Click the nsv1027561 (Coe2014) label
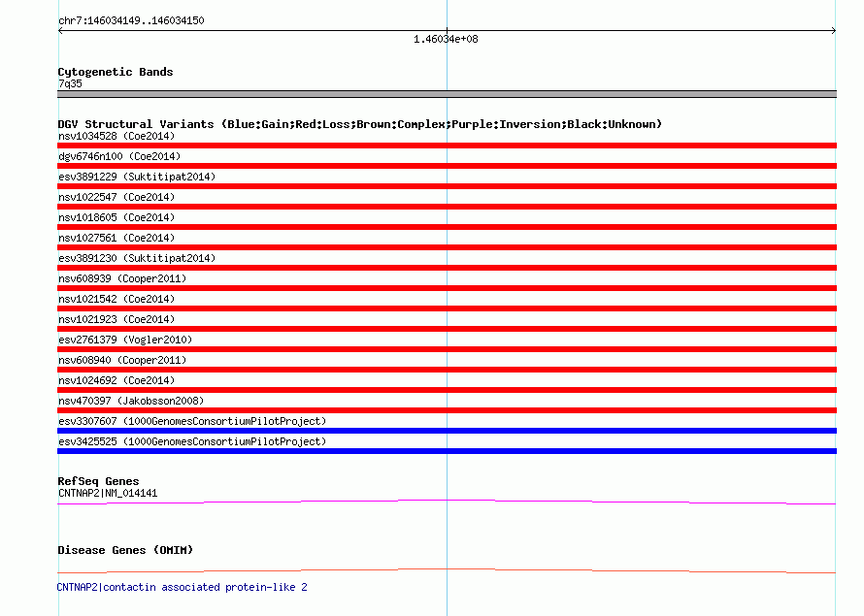This screenshot has height=616, width=864. [116, 238]
